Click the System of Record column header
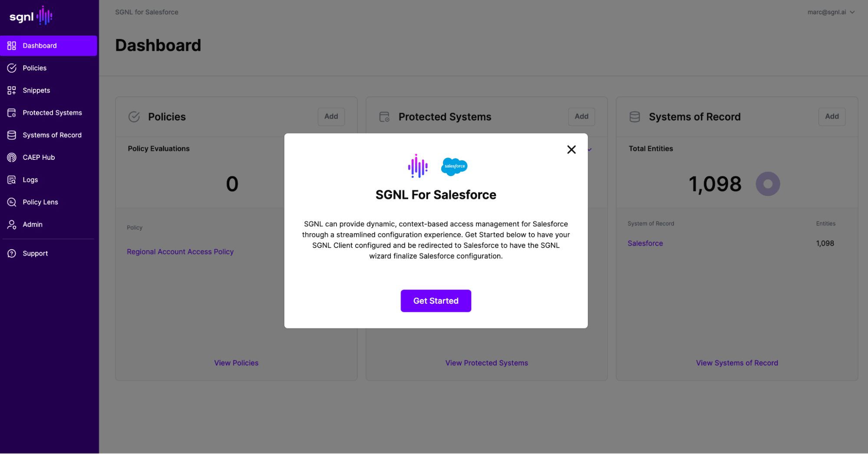This screenshot has width=868, height=454. coord(650,224)
